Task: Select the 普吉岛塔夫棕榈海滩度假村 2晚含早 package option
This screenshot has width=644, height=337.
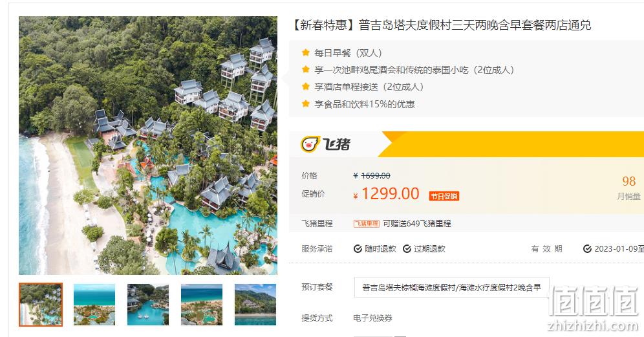Action: tap(451, 287)
